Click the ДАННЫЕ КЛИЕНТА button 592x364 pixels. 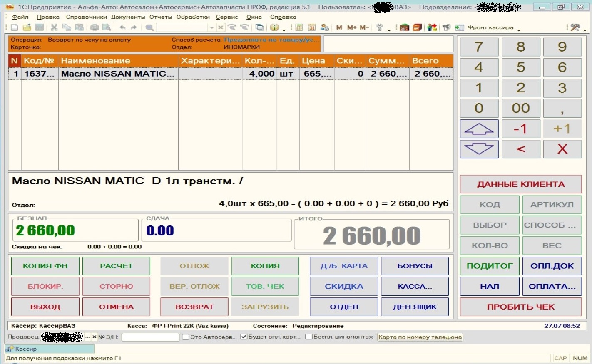[521, 184]
